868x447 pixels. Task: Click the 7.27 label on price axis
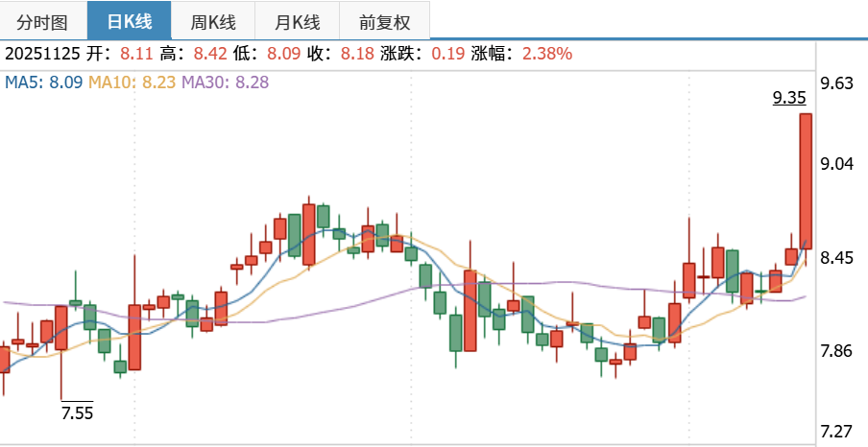click(837, 431)
